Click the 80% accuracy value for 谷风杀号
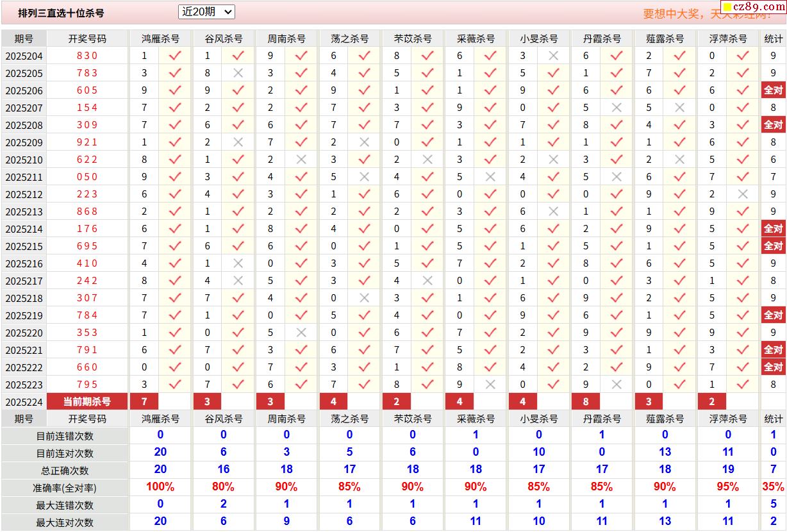This screenshot has height=532, width=787. 223,487
